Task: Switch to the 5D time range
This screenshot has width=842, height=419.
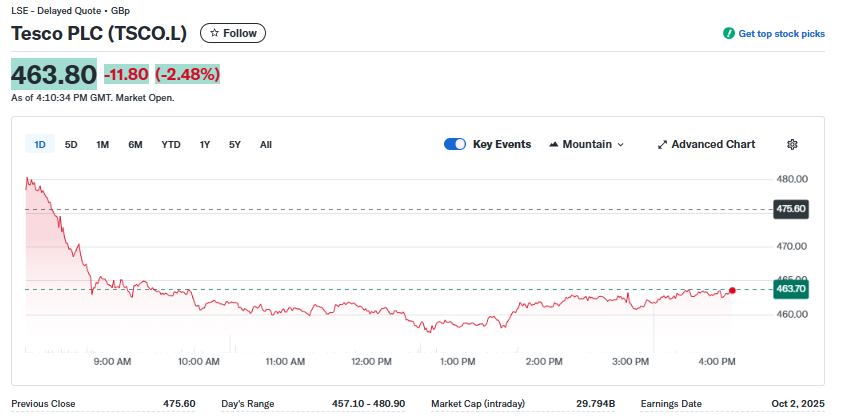Action: click(x=71, y=144)
